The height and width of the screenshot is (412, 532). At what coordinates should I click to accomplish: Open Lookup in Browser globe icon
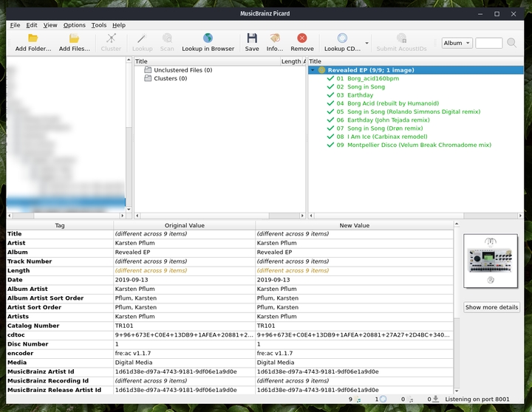[x=208, y=38]
